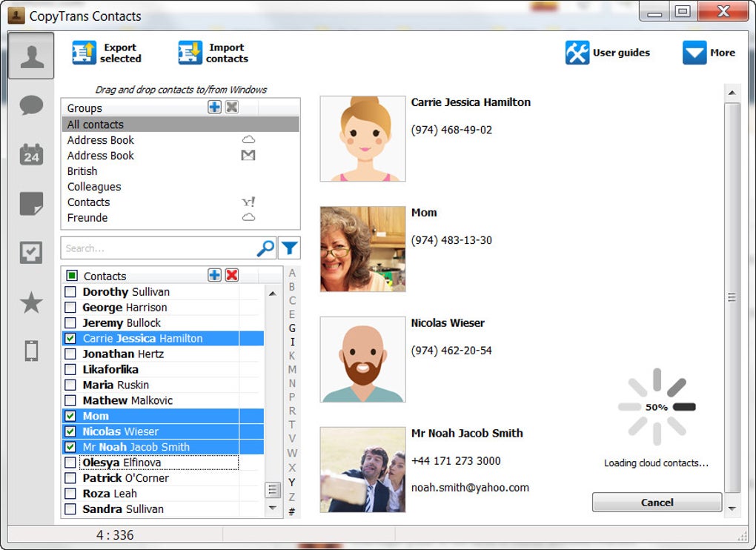Select Jonathan Hertz in contact list
The height and width of the screenshot is (550, 756).
[163, 354]
